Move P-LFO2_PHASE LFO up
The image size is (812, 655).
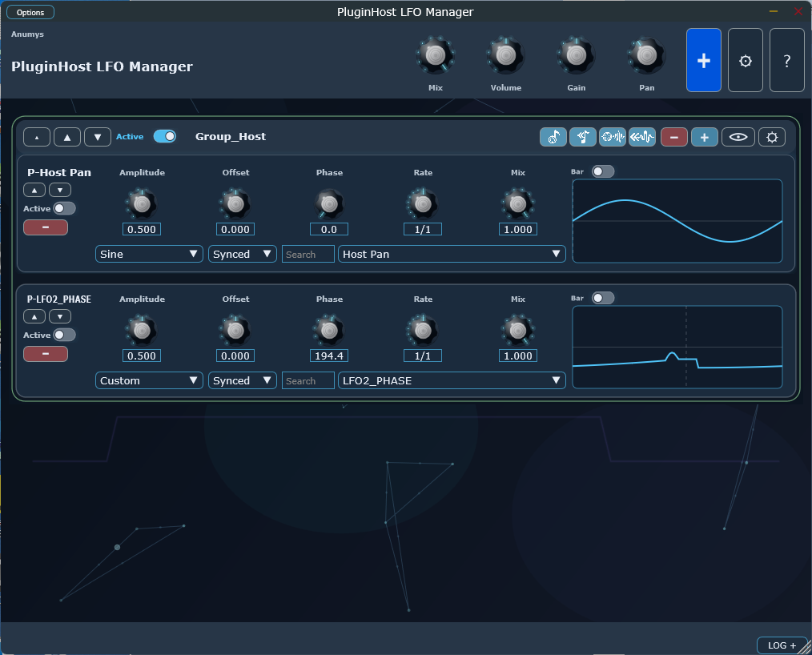pyautogui.click(x=34, y=316)
